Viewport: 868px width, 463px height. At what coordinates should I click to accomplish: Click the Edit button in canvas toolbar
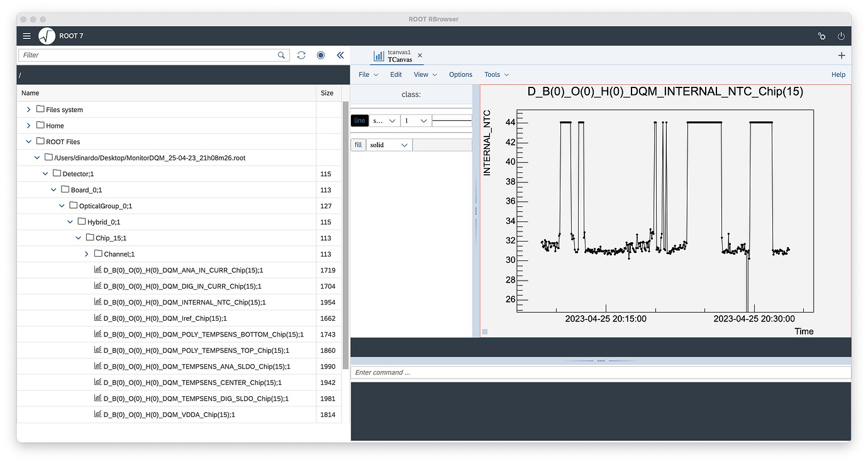pyautogui.click(x=396, y=74)
